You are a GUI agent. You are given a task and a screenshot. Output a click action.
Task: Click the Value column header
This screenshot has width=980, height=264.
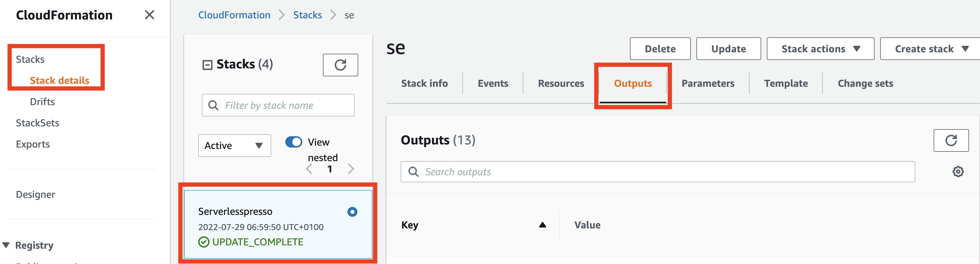pyautogui.click(x=587, y=225)
